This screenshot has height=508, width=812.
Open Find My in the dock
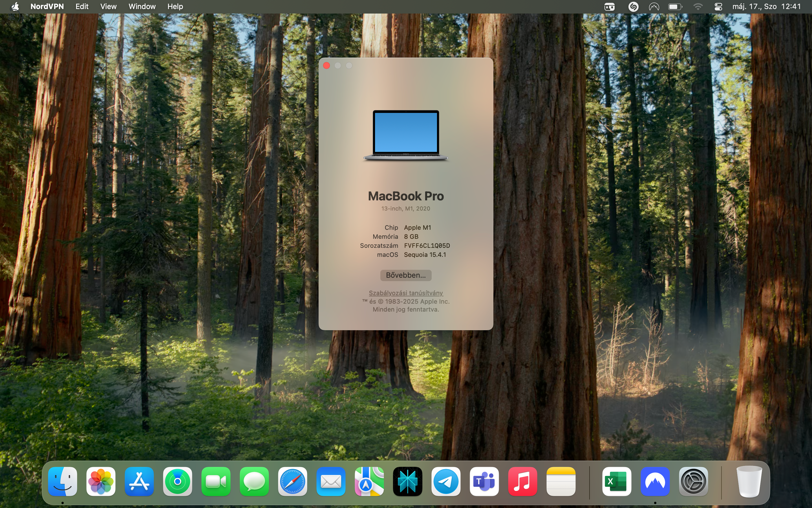tap(178, 481)
